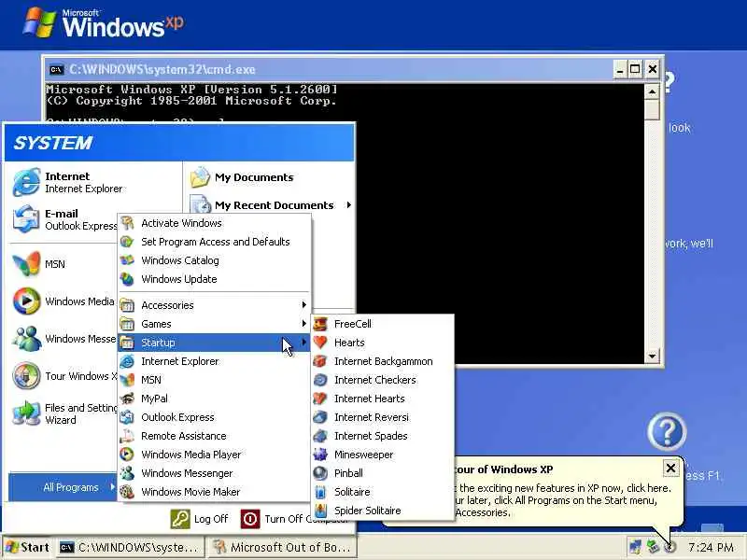
Task: Click the Start button
Action: (28, 547)
